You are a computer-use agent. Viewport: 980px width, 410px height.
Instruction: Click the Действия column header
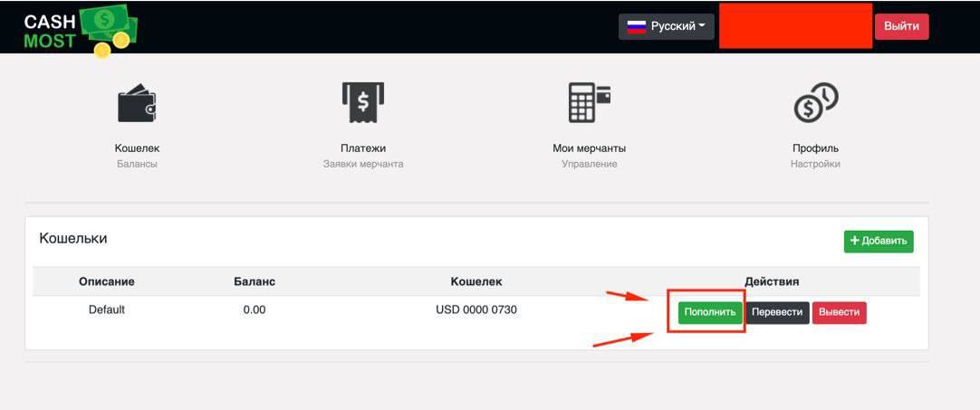tap(772, 281)
